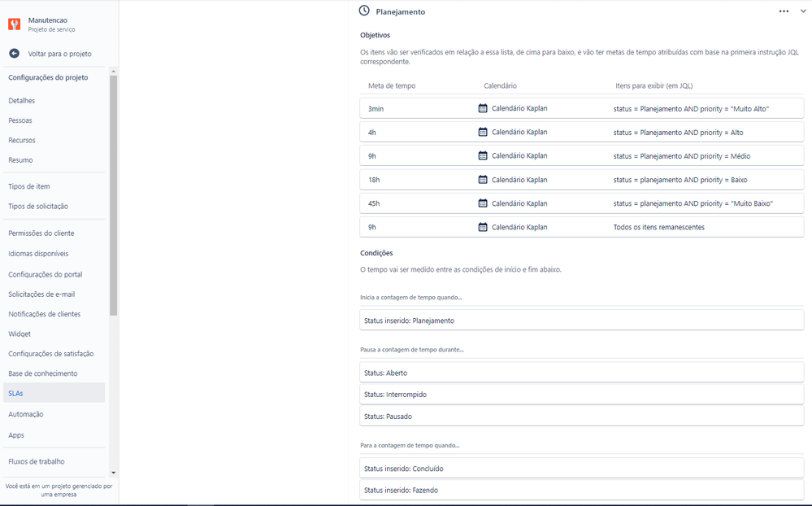Click the calendar icon in the 4h row
Image resolution: width=812 pixels, height=506 pixels.
483,133
